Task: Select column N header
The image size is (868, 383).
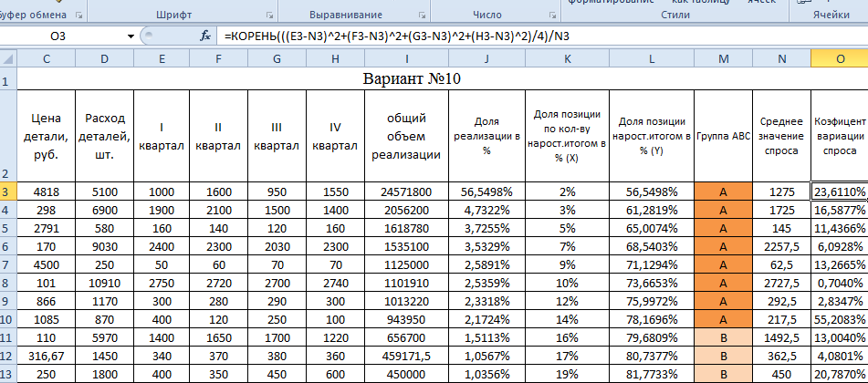Action: click(781, 58)
